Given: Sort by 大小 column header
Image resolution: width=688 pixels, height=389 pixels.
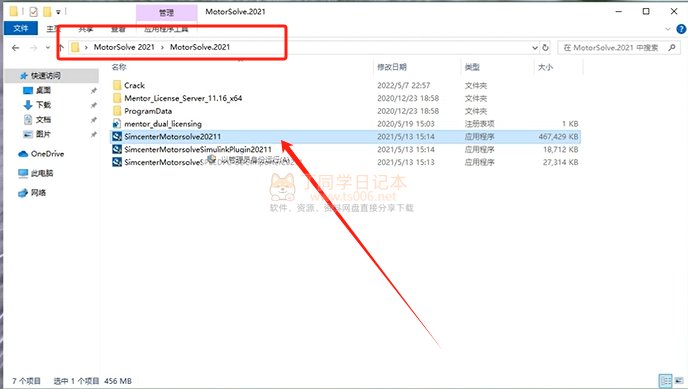Looking at the screenshot, I should tap(545, 67).
